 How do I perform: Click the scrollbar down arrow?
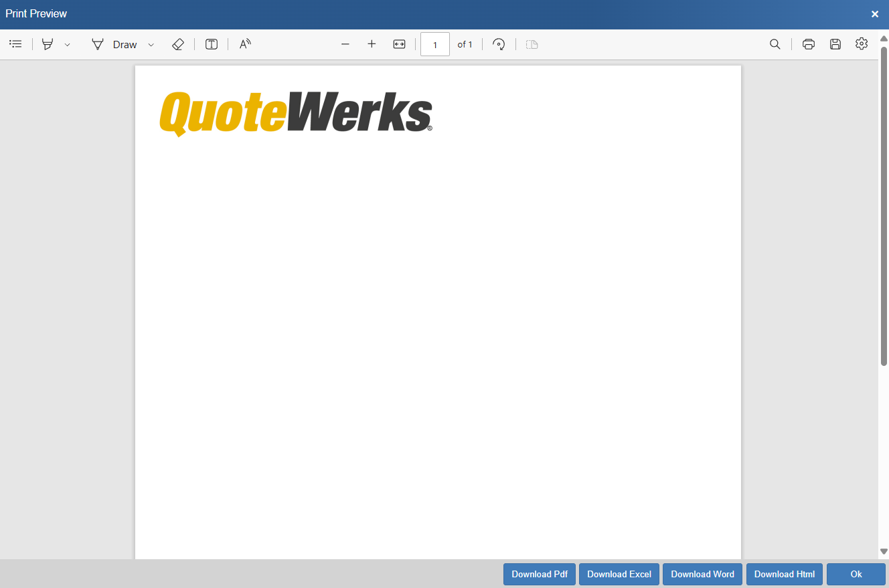[884, 552]
